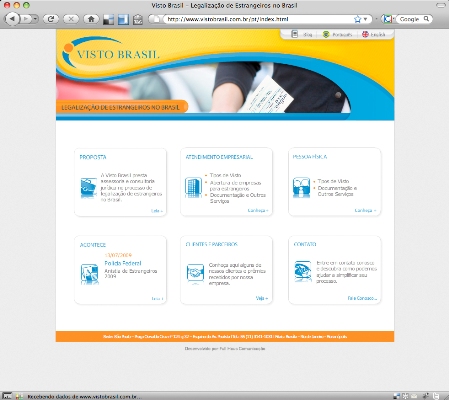This screenshot has width=449, height=400.
Task: Open the search engine selector dropdown
Action: pos(388,19)
